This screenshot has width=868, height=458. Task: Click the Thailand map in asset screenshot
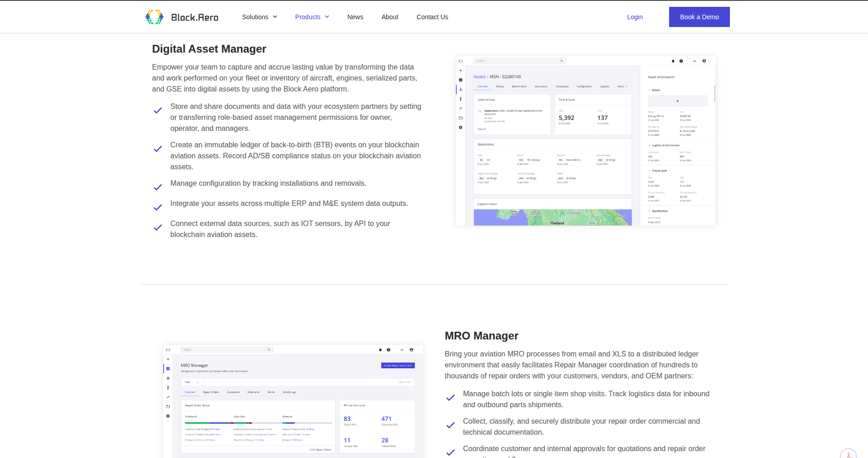(552, 217)
